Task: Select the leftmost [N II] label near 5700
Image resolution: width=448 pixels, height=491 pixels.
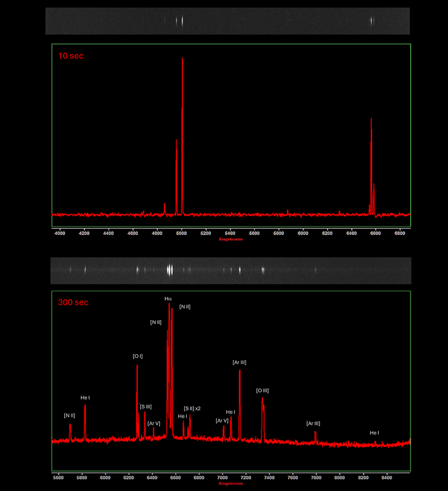Action: [69, 415]
